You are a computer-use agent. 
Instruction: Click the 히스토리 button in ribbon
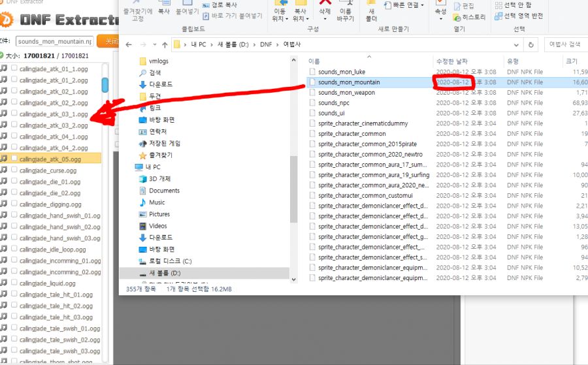tap(470, 17)
